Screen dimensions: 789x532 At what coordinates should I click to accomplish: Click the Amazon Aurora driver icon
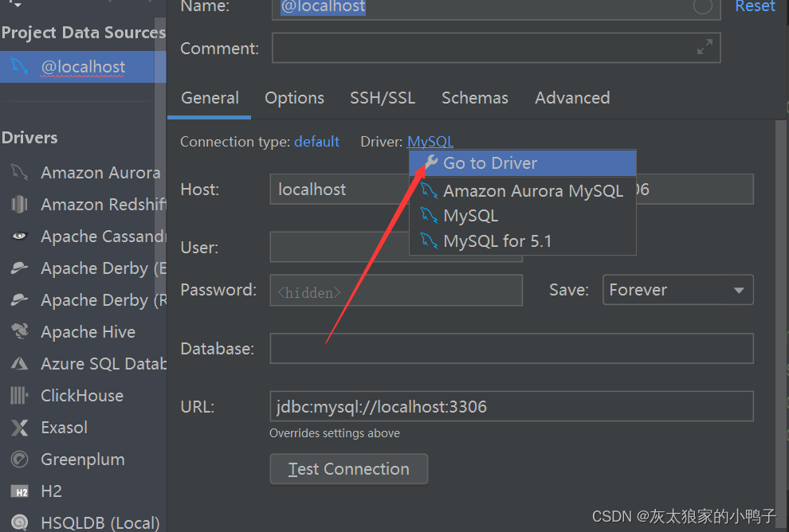tap(19, 173)
